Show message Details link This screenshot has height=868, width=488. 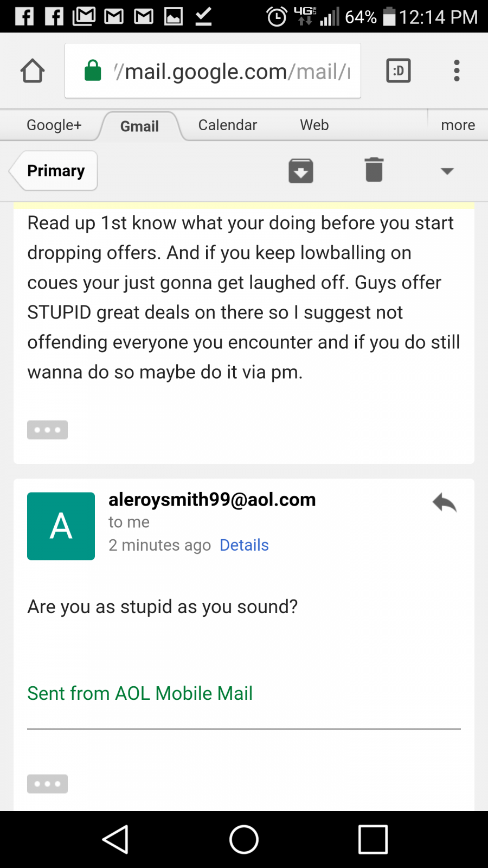tap(244, 545)
